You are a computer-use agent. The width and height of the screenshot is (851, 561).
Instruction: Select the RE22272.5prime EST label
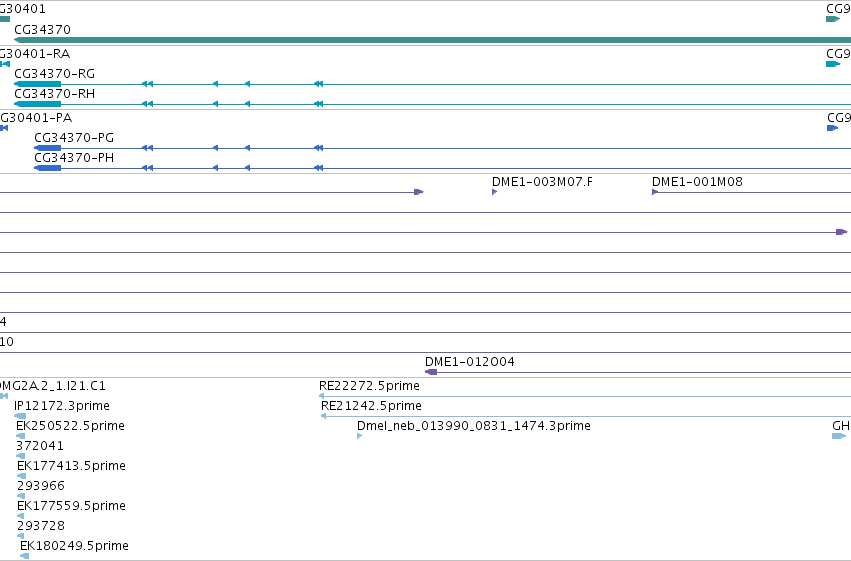pyautogui.click(x=369, y=386)
